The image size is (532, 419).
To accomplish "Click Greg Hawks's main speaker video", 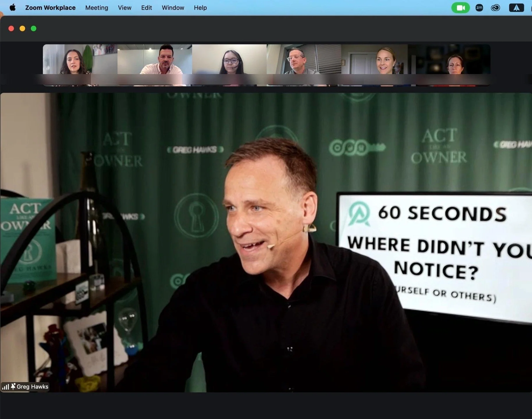I will coord(266,242).
